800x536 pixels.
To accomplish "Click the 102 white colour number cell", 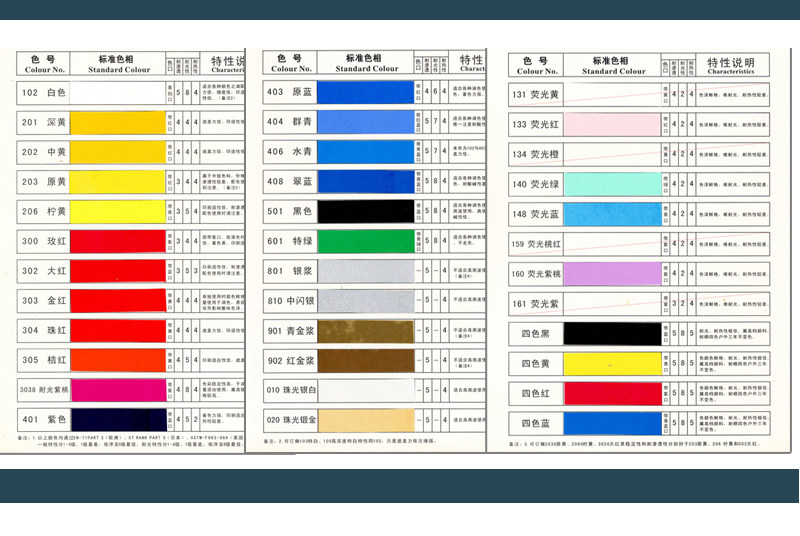I will 43,93.
